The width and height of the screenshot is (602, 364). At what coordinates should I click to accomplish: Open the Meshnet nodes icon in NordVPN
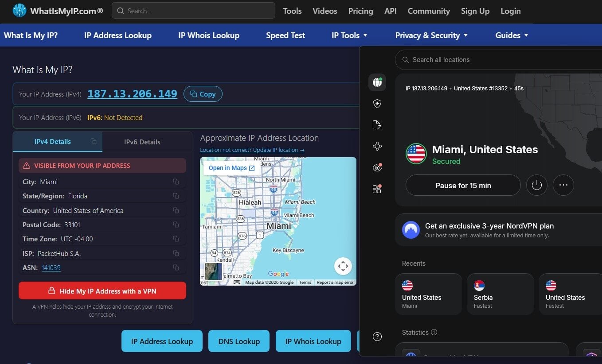pyautogui.click(x=377, y=146)
